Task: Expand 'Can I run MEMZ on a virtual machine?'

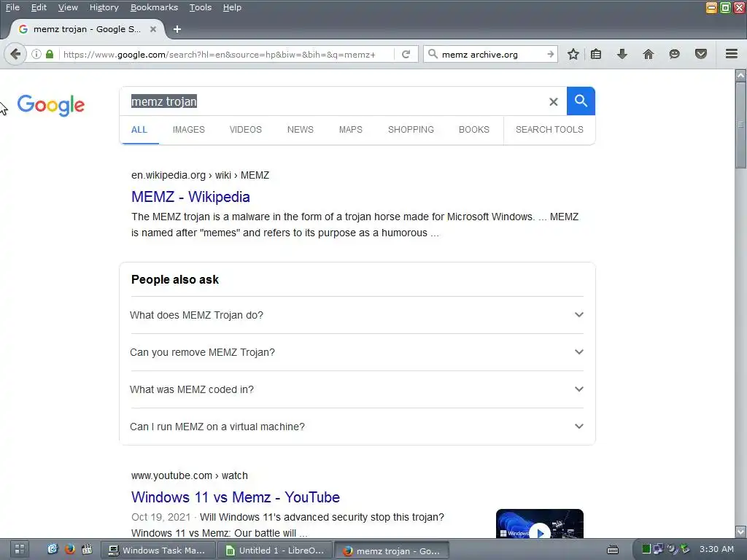Action: 357,427
